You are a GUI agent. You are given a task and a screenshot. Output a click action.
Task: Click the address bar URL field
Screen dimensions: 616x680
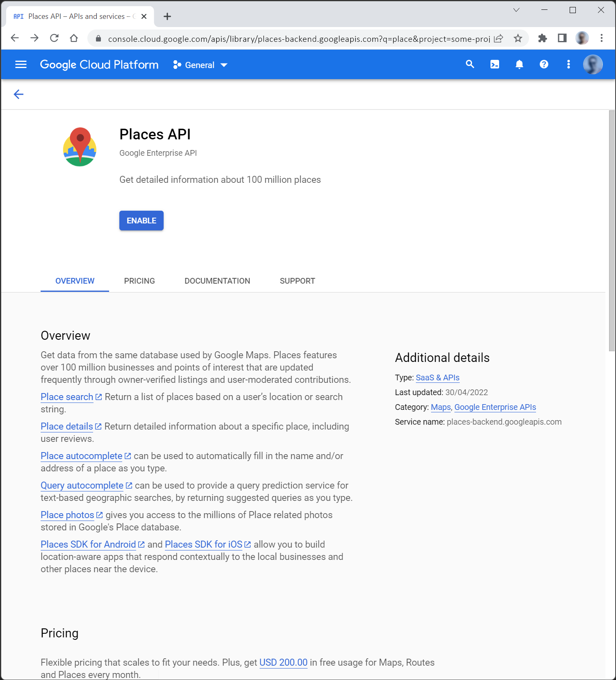coord(299,39)
